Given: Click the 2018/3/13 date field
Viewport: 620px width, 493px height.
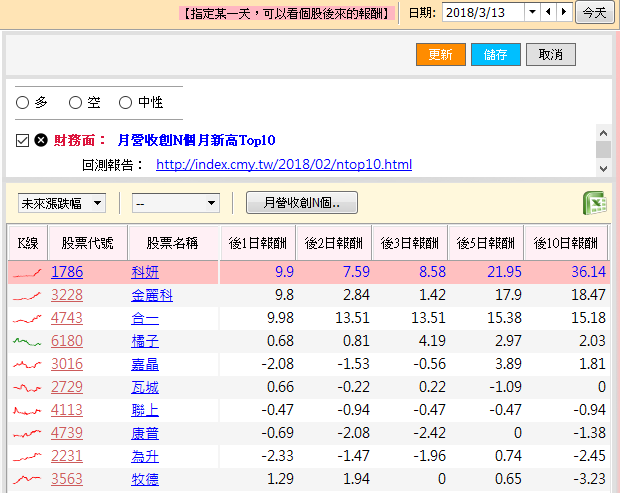Looking at the screenshot, I should click(x=483, y=12).
